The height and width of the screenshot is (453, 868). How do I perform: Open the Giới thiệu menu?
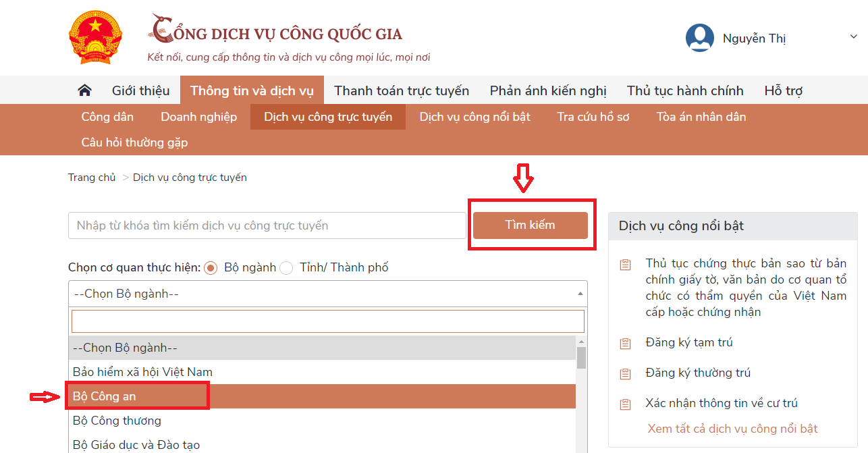click(x=141, y=90)
